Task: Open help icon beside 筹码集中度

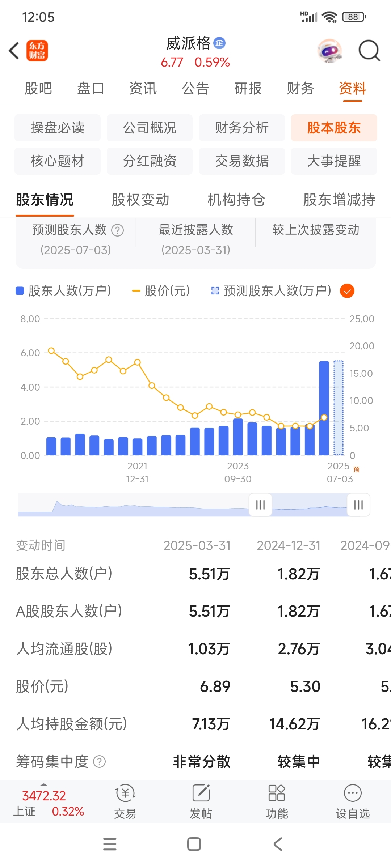Action: point(100,761)
